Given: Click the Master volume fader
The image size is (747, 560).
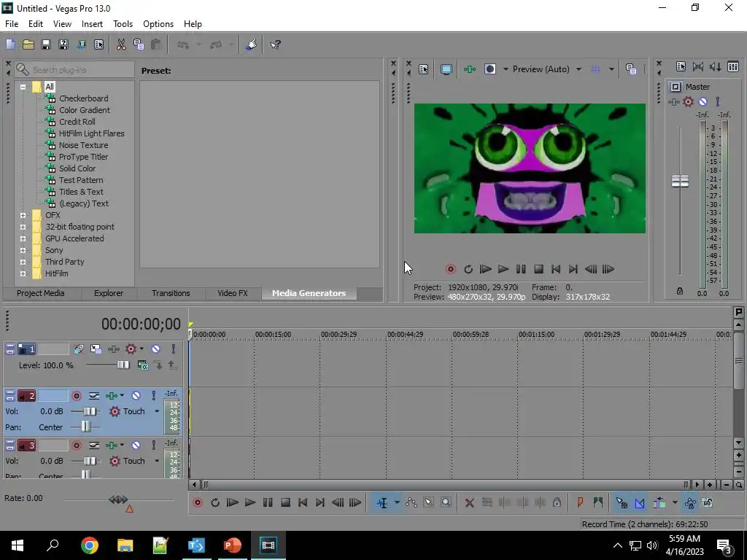Looking at the screenshot, I should (x=680, y=181).
